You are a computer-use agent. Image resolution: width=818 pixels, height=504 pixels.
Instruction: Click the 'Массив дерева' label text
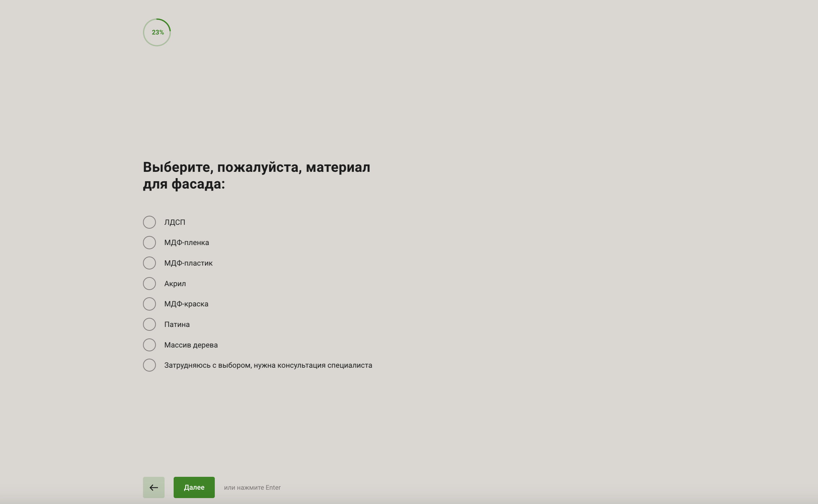tap(191, 345)
